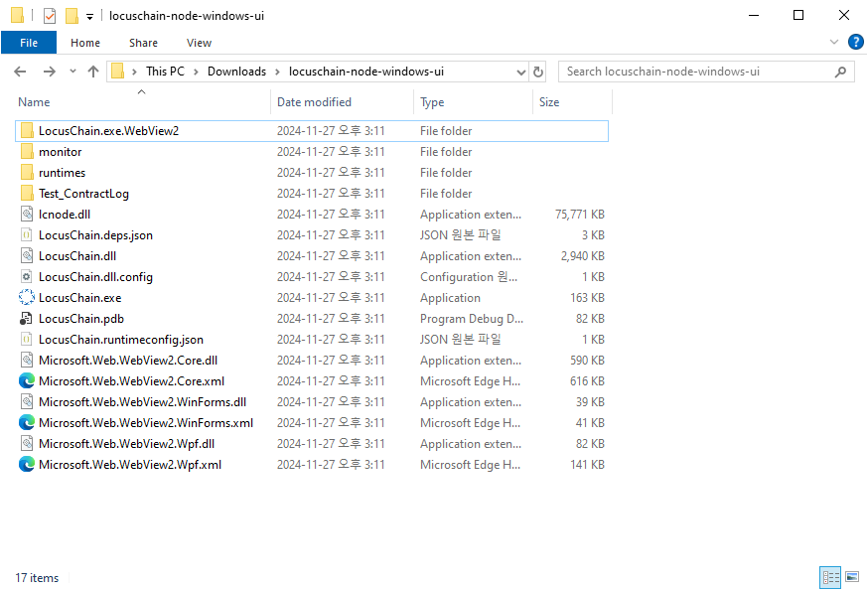Sort by the Date modified column

[314, 102]
